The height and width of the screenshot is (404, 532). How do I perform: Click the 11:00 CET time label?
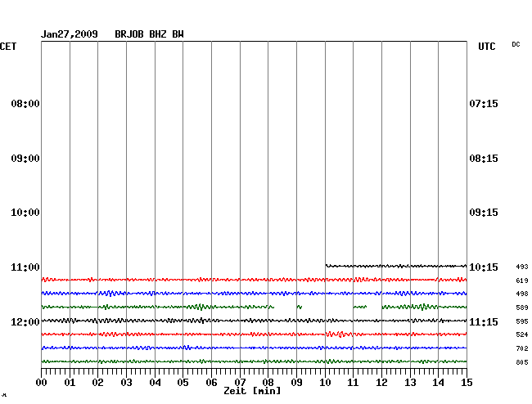(x=25, y=267)
